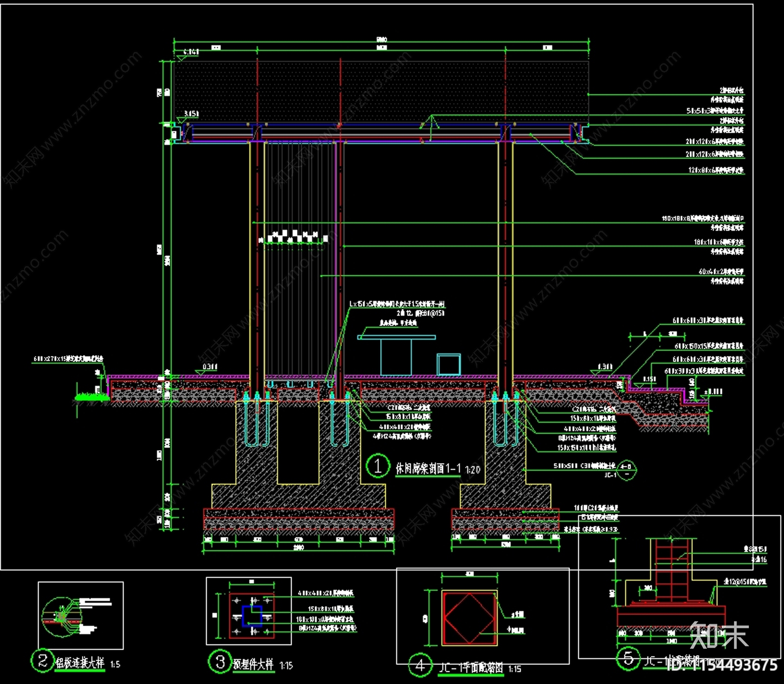Screen dimensions: 784x684
Task: Click the circled number 2 detail marker
Action: tap(42, 661)
